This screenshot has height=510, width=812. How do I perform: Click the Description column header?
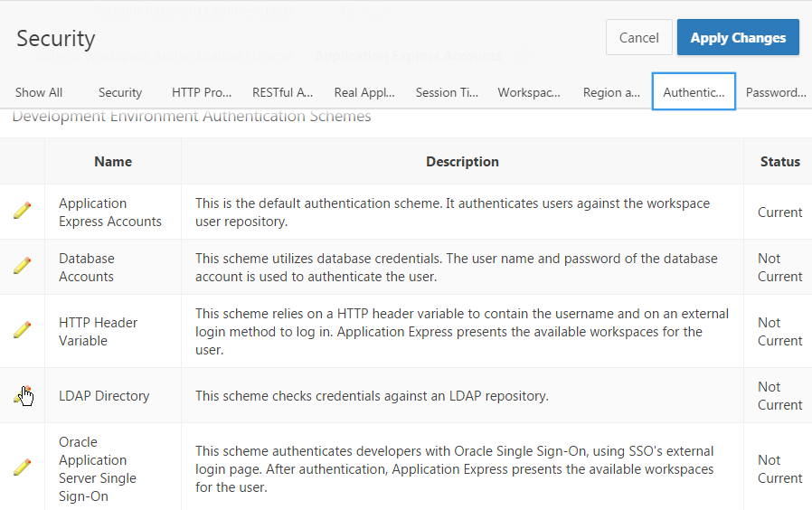click(x=462, y=162)
